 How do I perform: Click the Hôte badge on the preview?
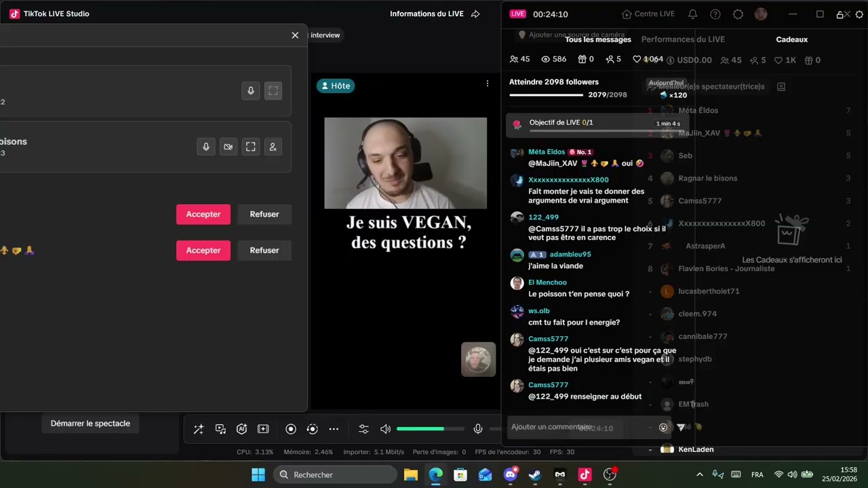click(336, 86)
